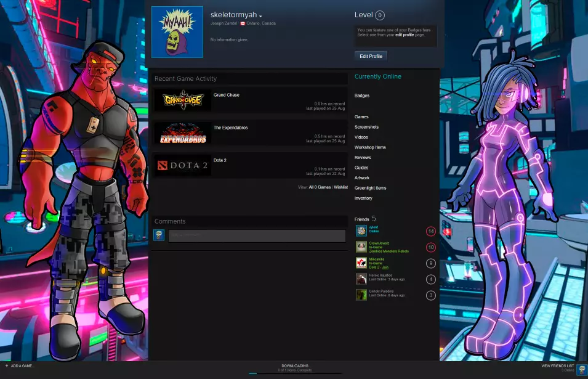
Task: Click Currently Online status text
Action: coord(377,76)
